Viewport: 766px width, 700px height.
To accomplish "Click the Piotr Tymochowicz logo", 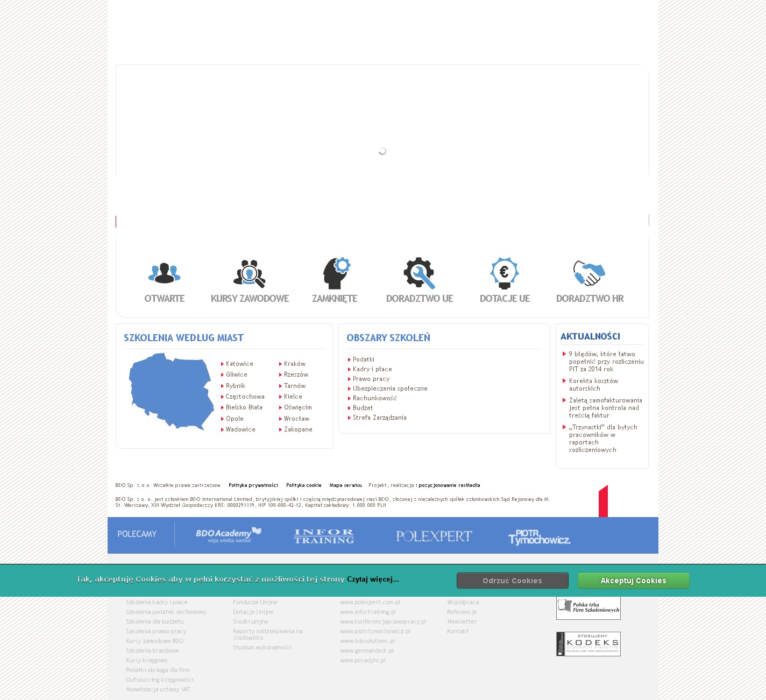I will coord(539,536).
